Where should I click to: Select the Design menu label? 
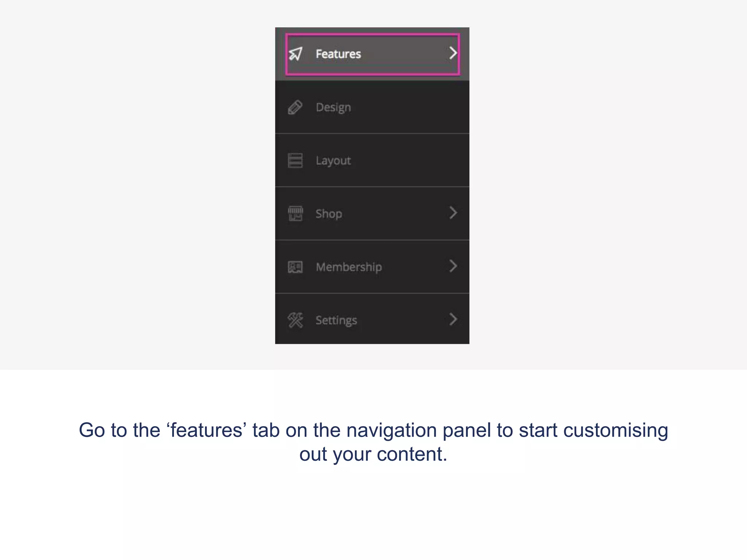point(333,108)
